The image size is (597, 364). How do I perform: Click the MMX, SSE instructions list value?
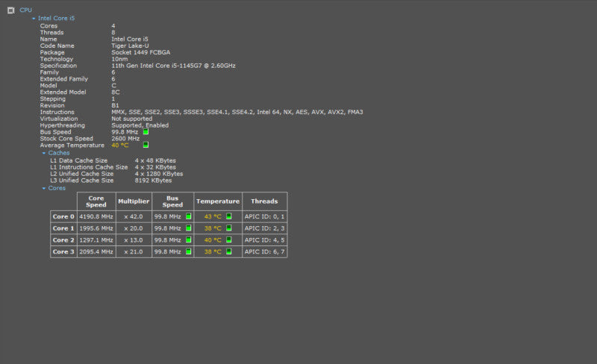tap(237, 112)
